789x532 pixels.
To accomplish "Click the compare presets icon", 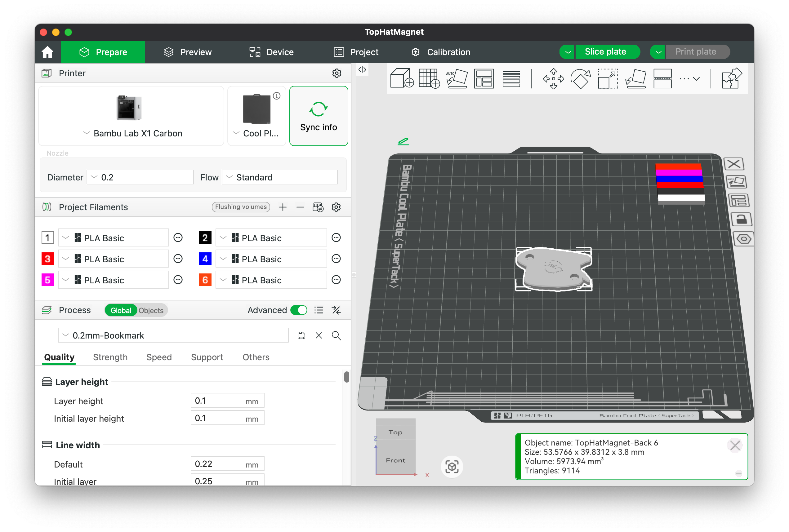I will coord(336,310).
